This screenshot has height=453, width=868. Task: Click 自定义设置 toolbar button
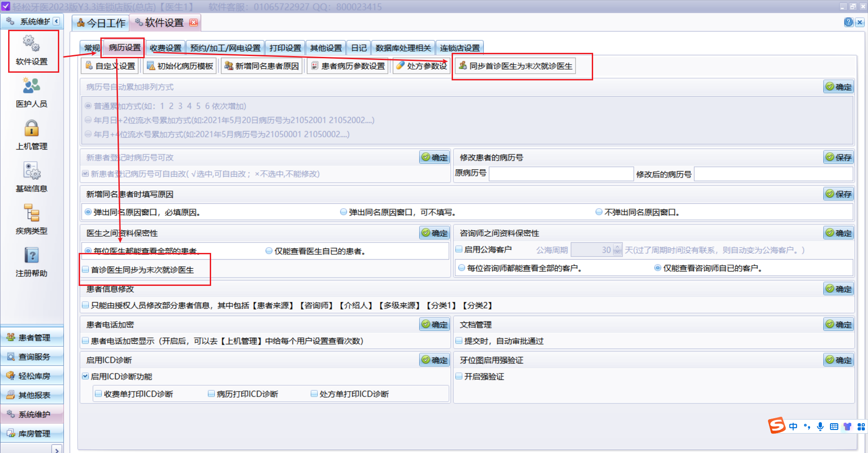tap(110, 66)
